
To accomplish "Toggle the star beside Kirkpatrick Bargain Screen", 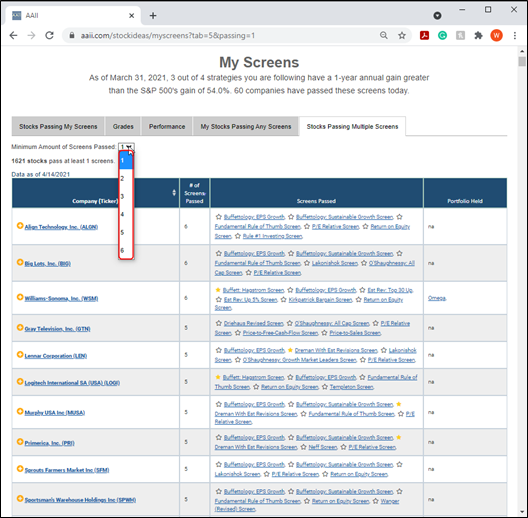I will pos(283,299).
